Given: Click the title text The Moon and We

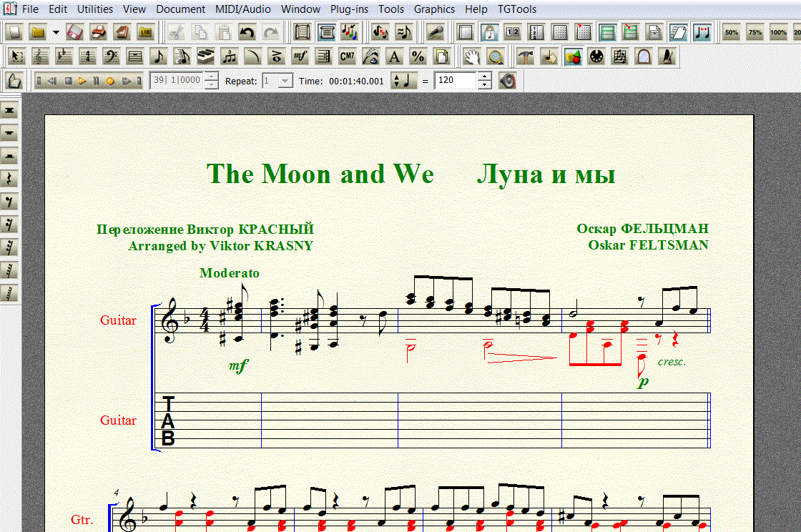Looking at the screenshot, I should pos(320,174).
